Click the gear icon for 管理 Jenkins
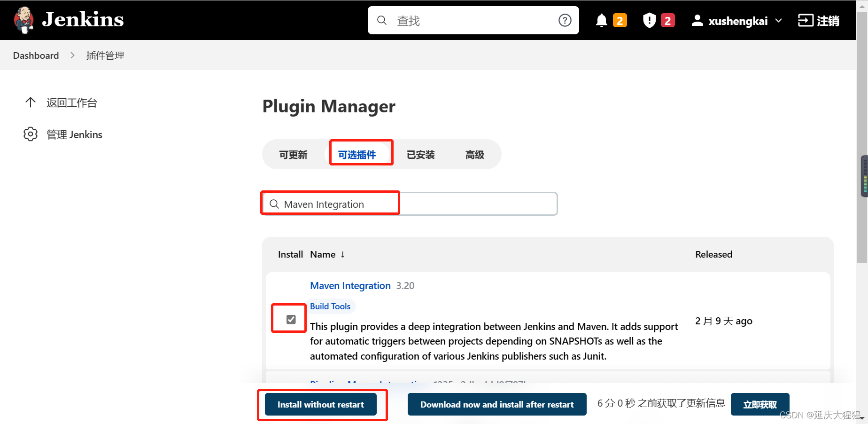Image resolution: width=868 pixels, height=424 pixels. coord(31,134)
